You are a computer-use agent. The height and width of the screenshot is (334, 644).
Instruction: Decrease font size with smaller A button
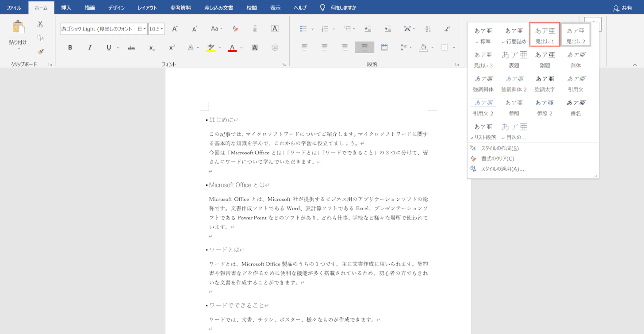coord(195,29)
